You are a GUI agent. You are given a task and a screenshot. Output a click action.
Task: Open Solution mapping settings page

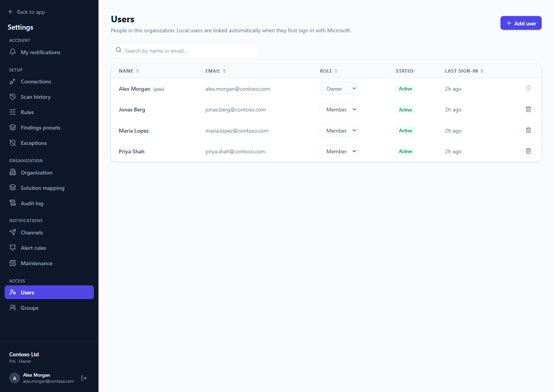[x=49, y=188]
